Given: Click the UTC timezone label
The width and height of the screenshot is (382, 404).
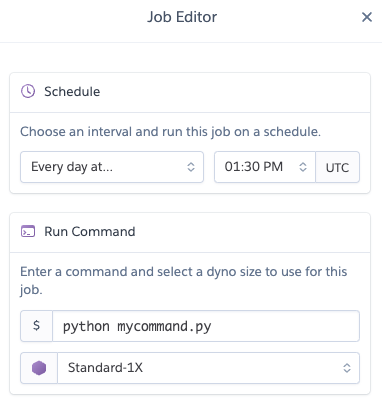Looking at the screenshot, I should [x=337, y=167].
